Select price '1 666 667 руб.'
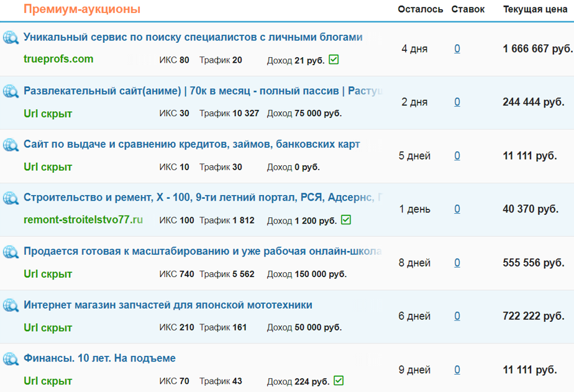The width and height of the screenshot is (574, 392). (538, 48)
